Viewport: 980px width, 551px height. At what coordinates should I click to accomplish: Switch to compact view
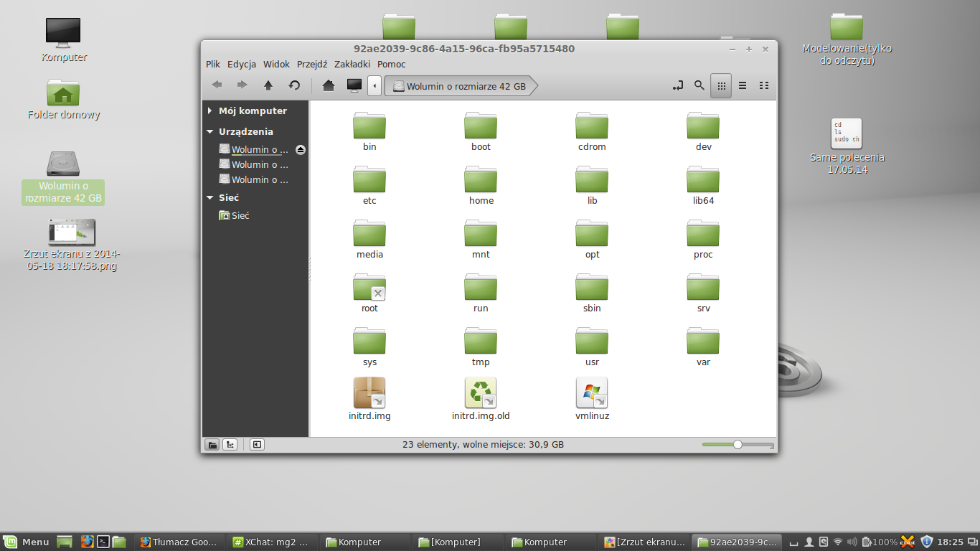[x=763, y=85]
